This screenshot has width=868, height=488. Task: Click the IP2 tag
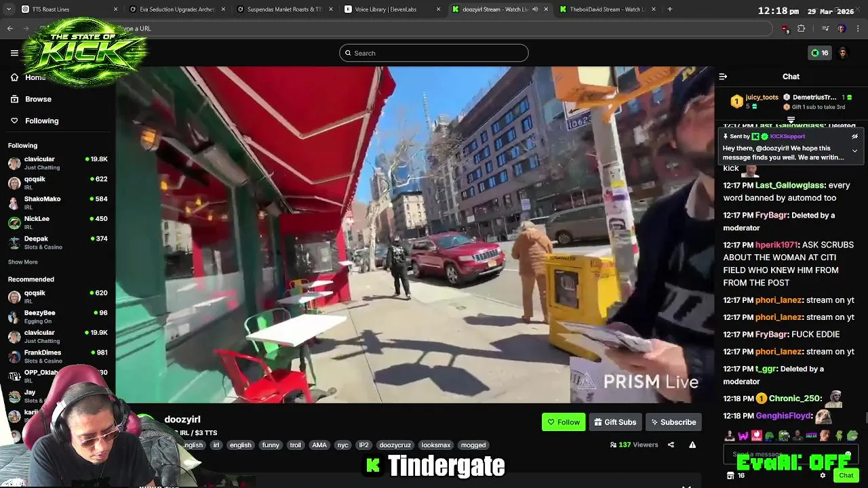coord(363,445)
